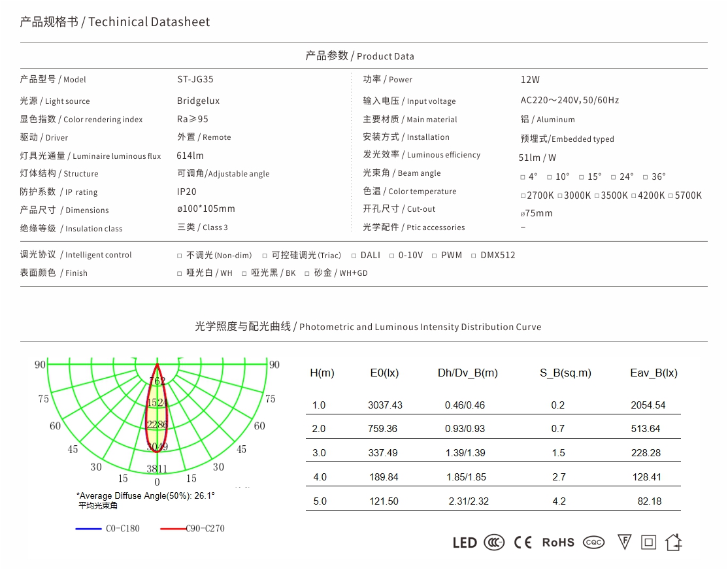Click the AC220~240V input voltage value
This screenshot has width=728, height=570.
click(570, 101)
